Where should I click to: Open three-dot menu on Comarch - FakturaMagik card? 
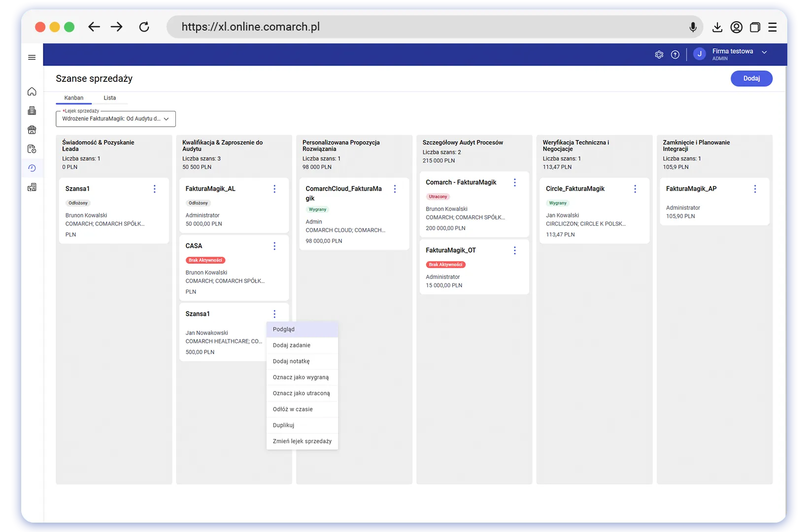[x=515, y=182]
